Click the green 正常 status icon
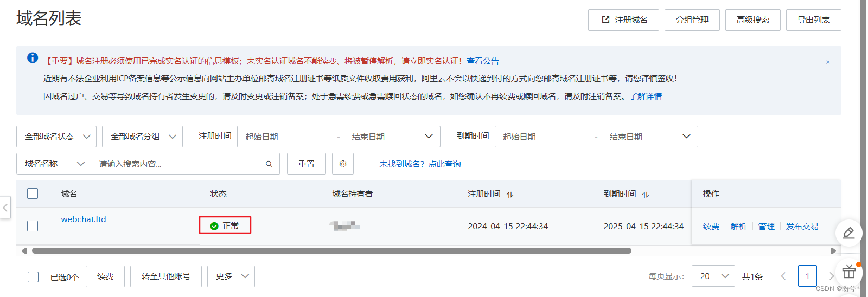The image size is (868, 297). 214,226
